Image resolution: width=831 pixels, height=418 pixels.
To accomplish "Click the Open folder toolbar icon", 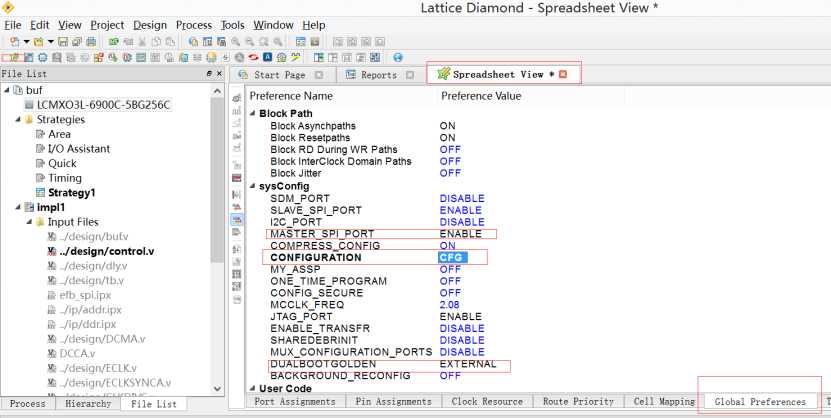I will (38, 42).
